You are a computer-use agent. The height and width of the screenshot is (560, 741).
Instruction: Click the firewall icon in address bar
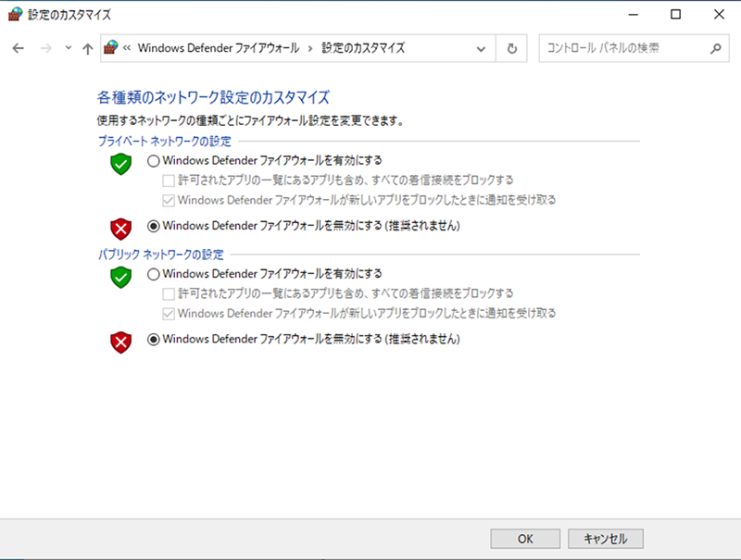pyautogui.click(x=110, y=48)
